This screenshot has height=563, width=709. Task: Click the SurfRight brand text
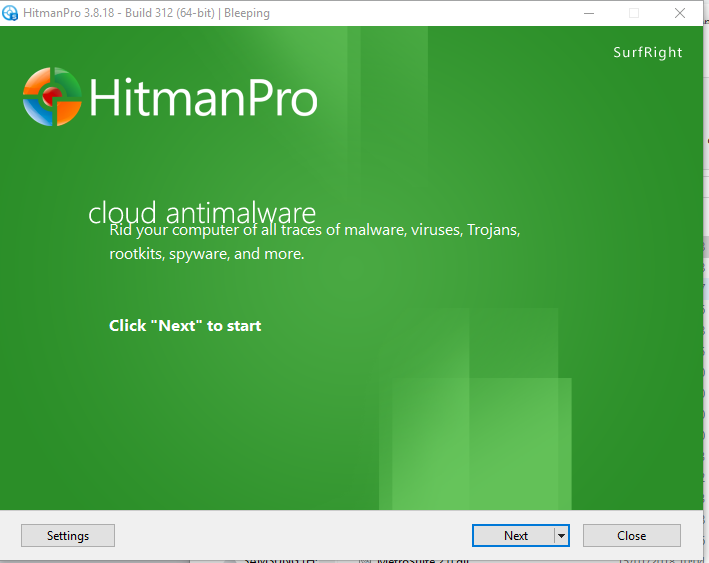(x=648, y=52)
